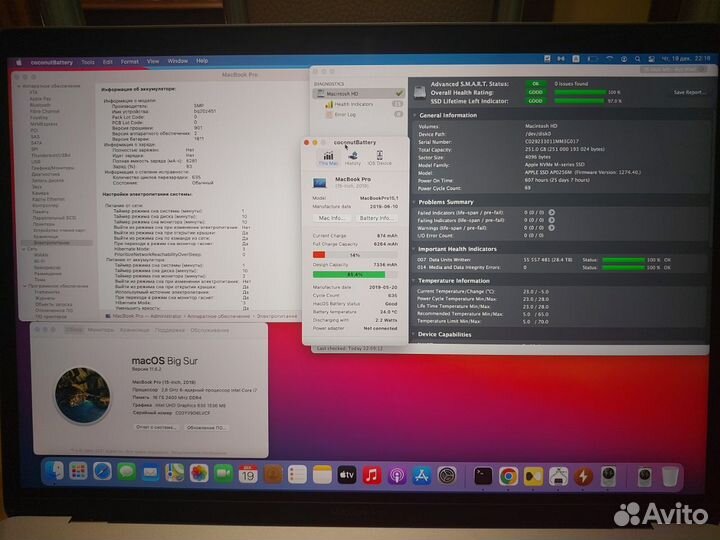This screenshot has height=540, width=720.
Task: Select SATA in System Information sidebar
Action: point(36,143)
